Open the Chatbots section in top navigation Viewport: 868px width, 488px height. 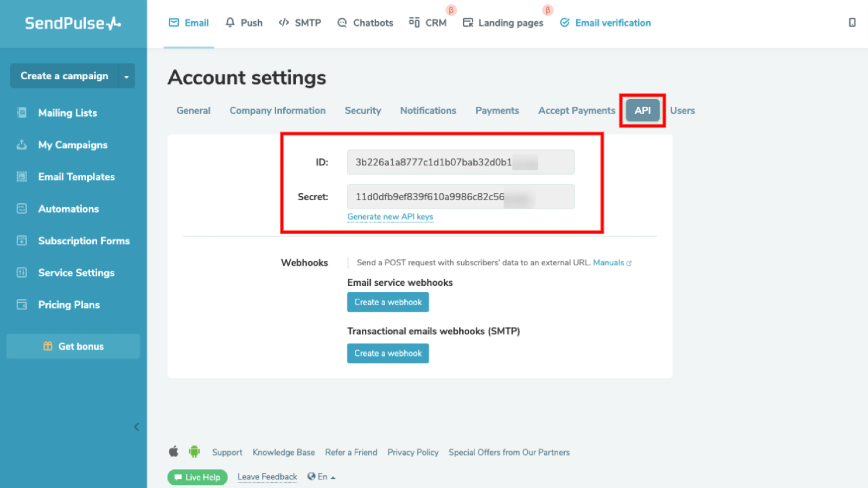click(x=365, y=23)
